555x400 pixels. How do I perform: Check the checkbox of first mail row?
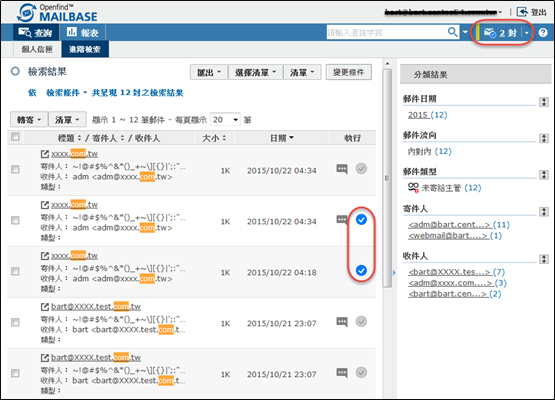click(15, 169)
